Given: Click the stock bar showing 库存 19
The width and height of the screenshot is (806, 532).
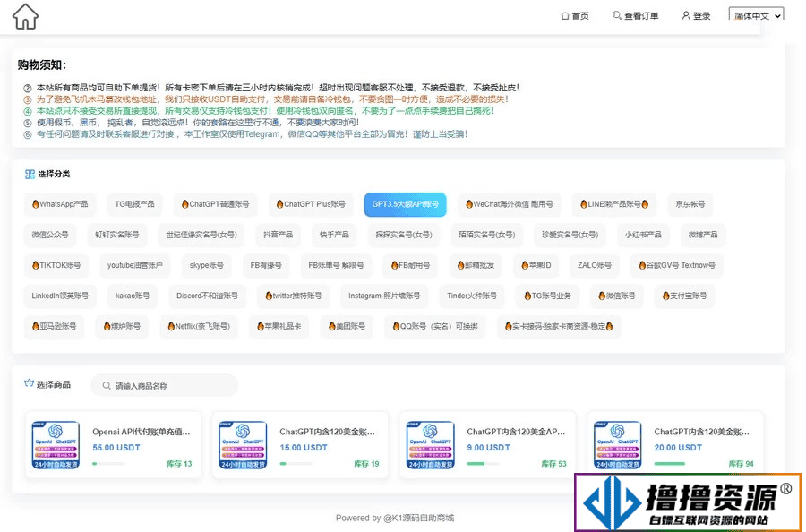Looking at the screenshot, I should click(296, 464).
